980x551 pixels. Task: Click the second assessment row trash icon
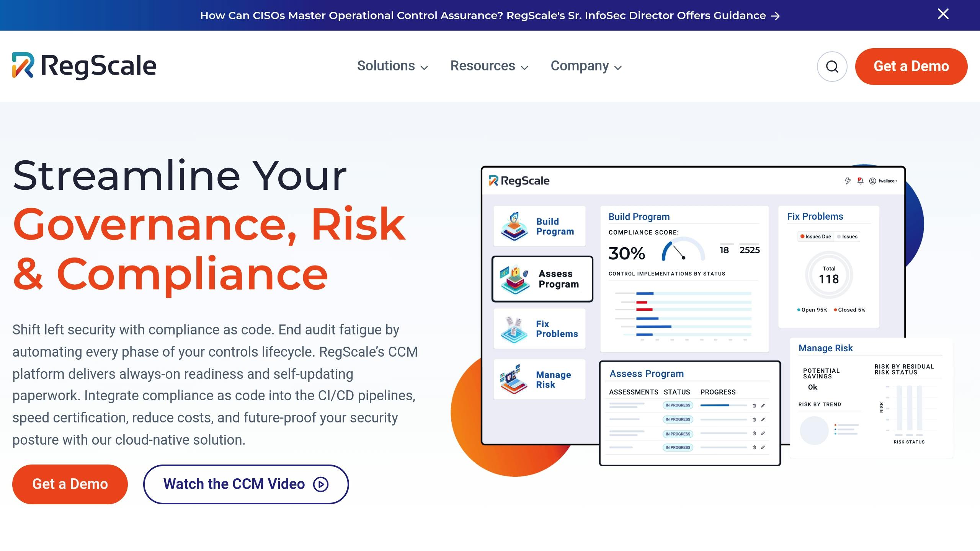(x=754, y=420)
